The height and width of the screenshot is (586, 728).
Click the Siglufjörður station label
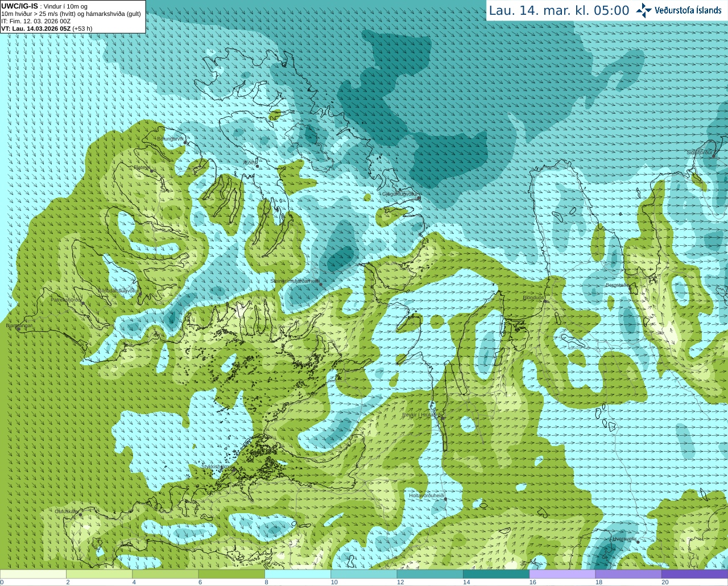click(700, 152)
